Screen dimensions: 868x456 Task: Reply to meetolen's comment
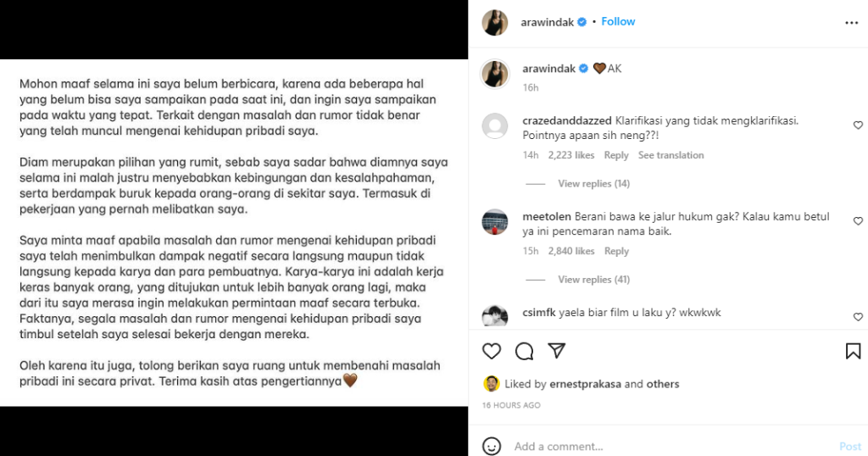616,251
